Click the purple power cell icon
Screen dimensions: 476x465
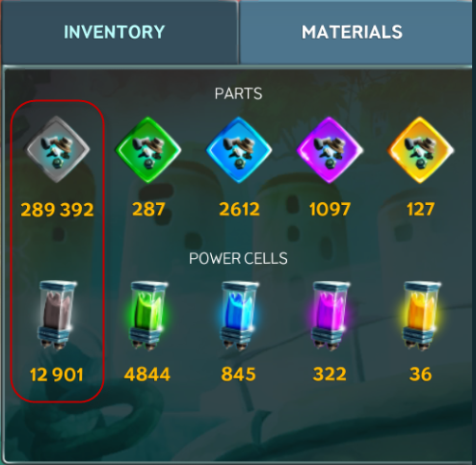pos(330,316)
